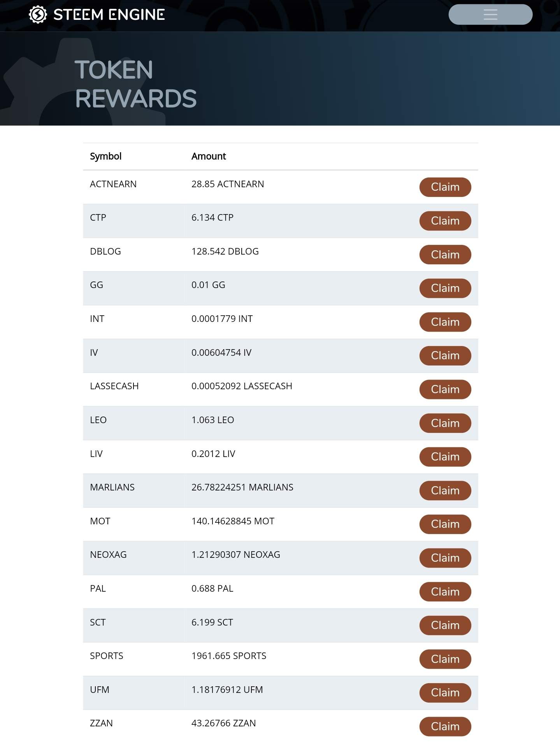Claim the ZZAN token reward
The width and height of the screenshot is (560, 747).
pos(445,727)
